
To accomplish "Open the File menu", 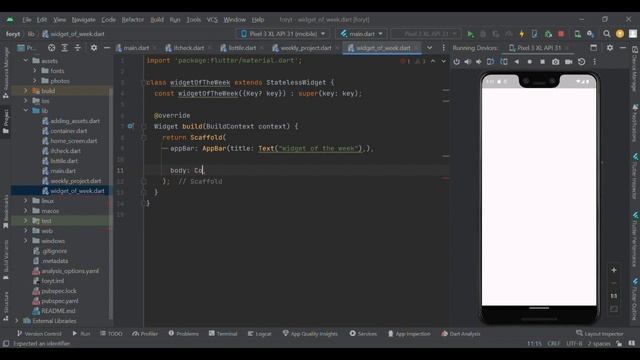I will point(27,20).
